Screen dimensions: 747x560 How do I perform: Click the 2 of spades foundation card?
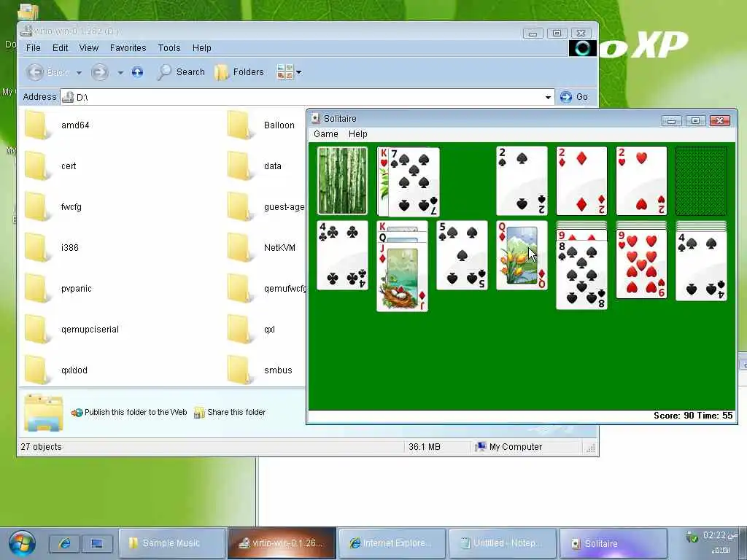(522, 181)
